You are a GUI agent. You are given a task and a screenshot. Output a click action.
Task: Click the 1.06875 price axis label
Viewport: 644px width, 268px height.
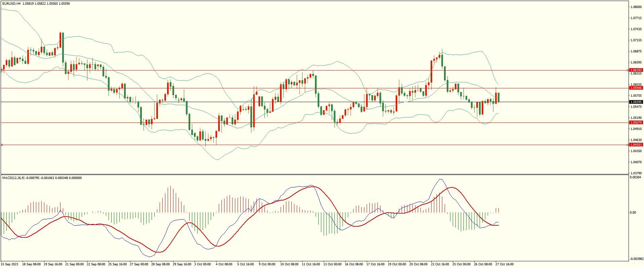[636, 51]
